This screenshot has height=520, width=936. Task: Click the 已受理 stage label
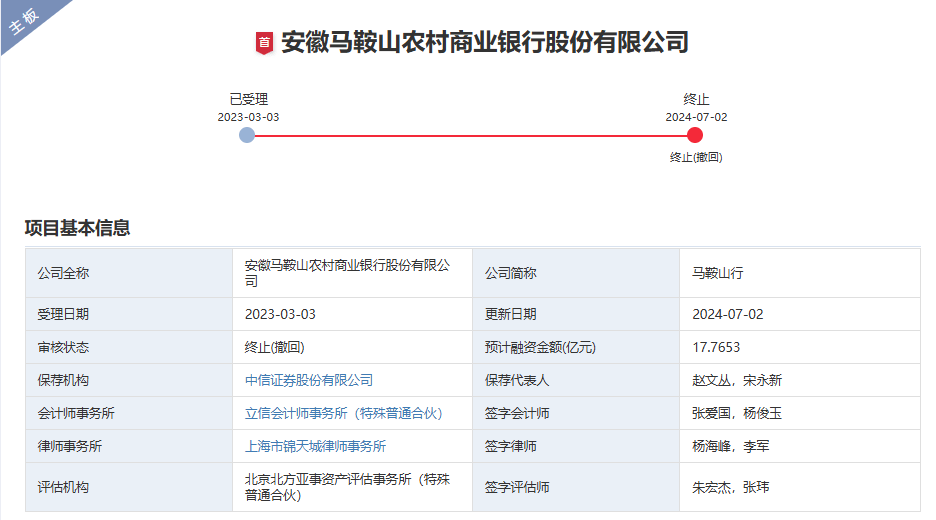coord(248,99)
